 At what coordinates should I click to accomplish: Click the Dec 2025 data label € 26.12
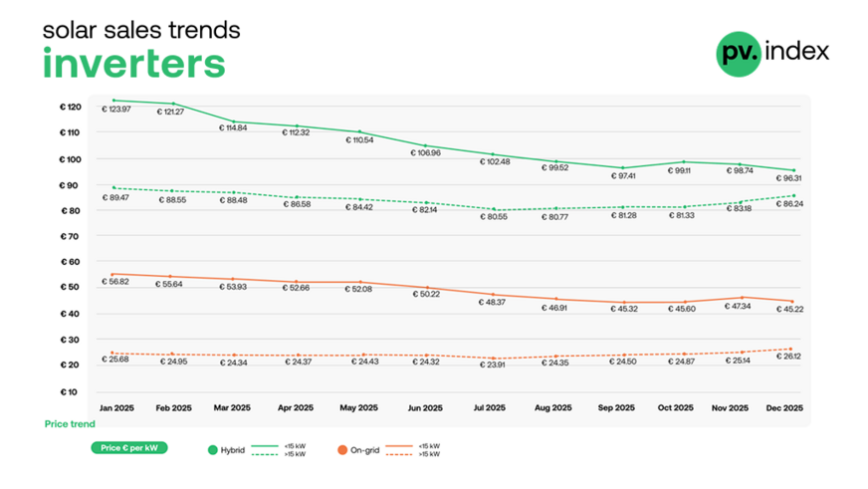click(x=789, y=358)
